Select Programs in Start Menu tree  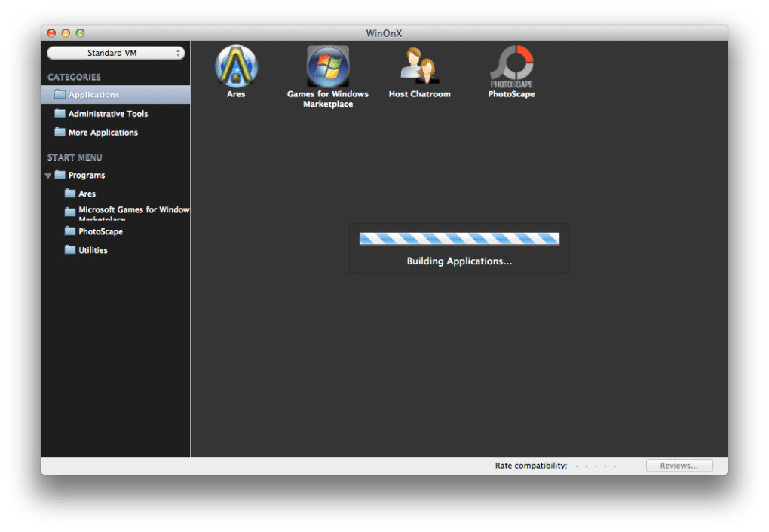pos(116,175)
